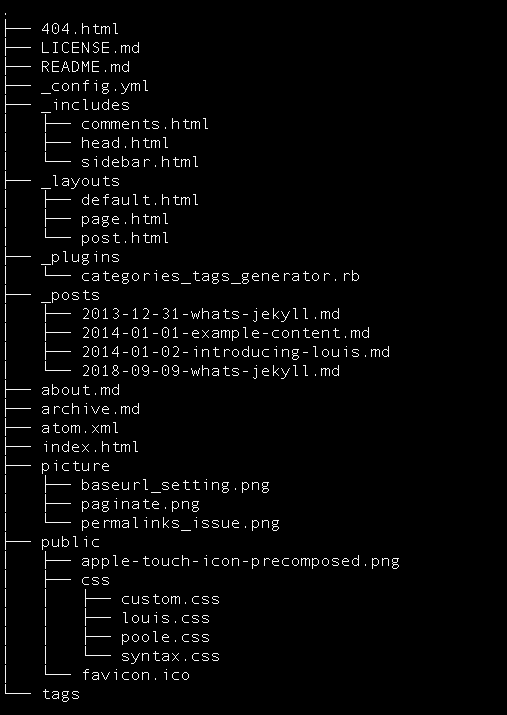Click the _posts folder name
The image size is (507, 715).
(71, 295)
